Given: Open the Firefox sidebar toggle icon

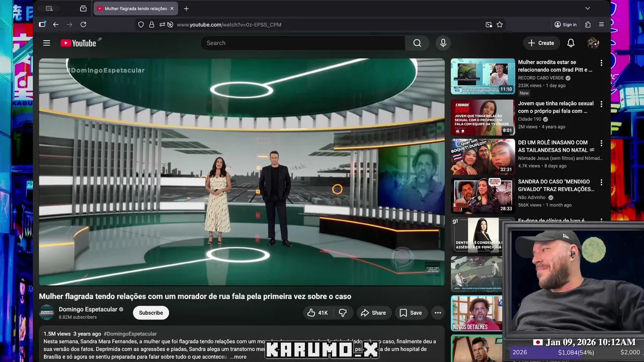Looking at the screenshot, I should [x=42, y=25].
